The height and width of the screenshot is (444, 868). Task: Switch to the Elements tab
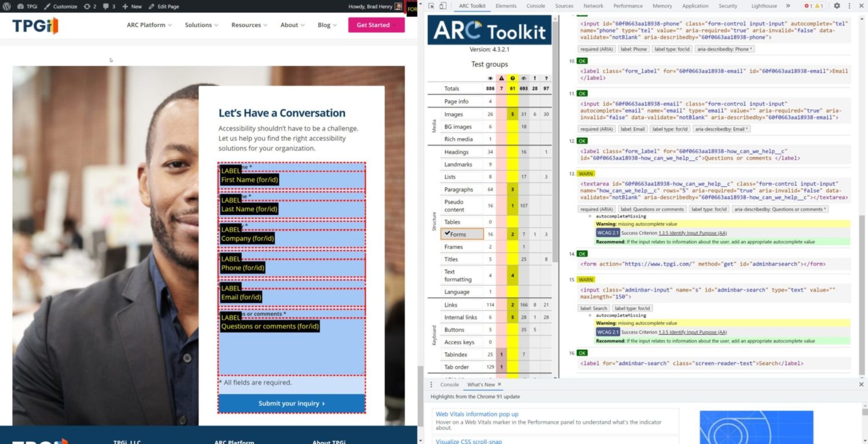tap(506, 6)
